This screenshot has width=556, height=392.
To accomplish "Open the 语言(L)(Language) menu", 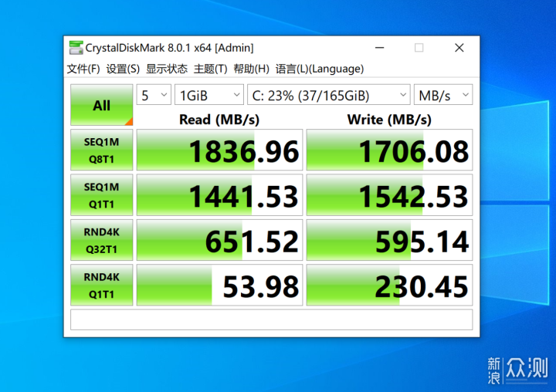I will pos(319,69).
